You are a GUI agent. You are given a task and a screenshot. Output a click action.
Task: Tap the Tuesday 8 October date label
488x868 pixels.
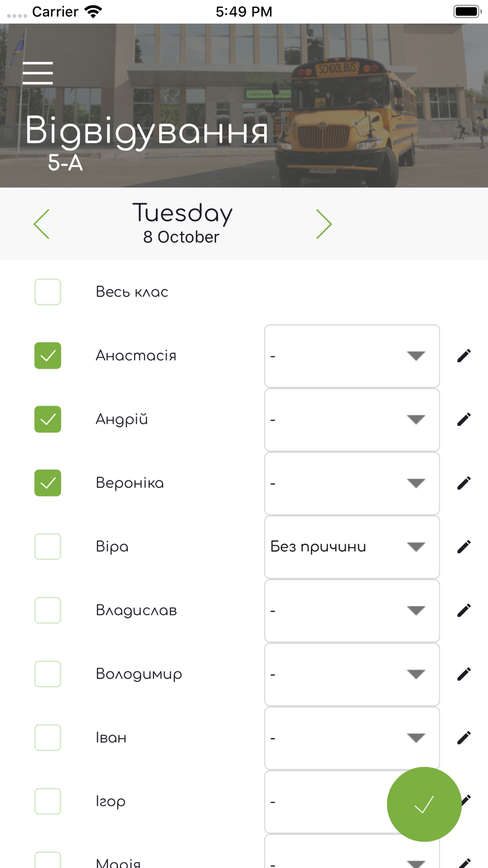(182, 224)
